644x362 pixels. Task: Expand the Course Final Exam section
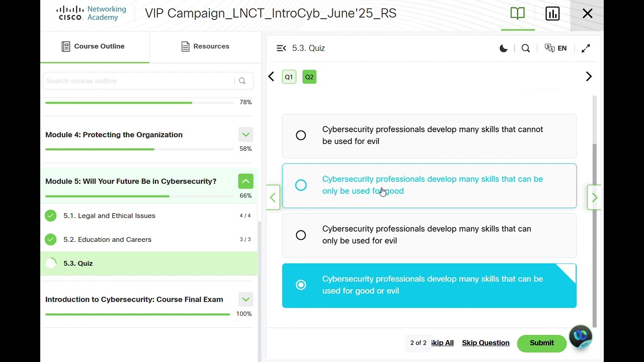(246, 299)
